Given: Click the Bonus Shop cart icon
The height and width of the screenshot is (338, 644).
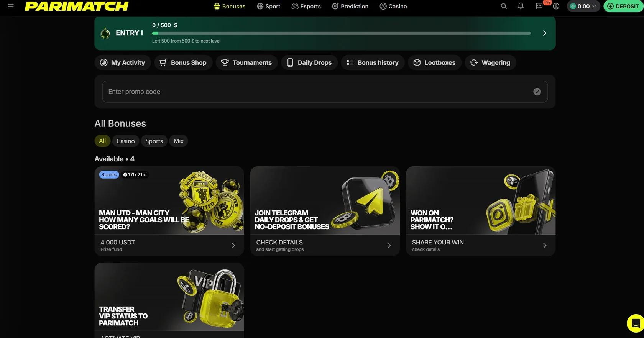Looking at the screenshot, I should [x=163, y=62].
